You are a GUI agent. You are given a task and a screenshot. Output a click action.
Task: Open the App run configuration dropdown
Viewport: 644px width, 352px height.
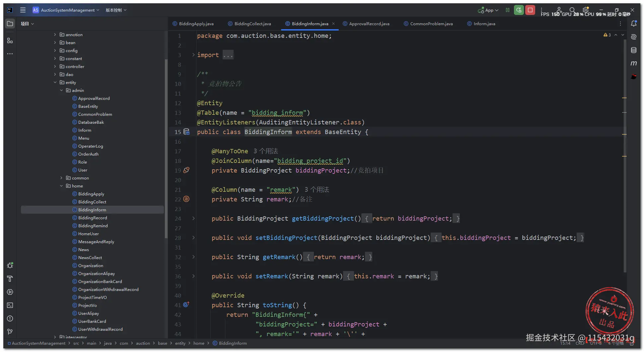488,10
